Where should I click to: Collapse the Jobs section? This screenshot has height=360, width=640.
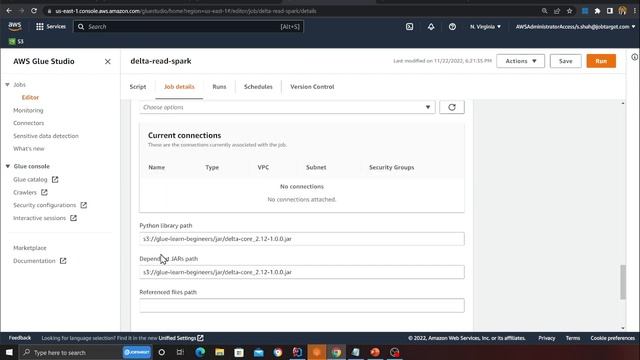tap(7, 84)
